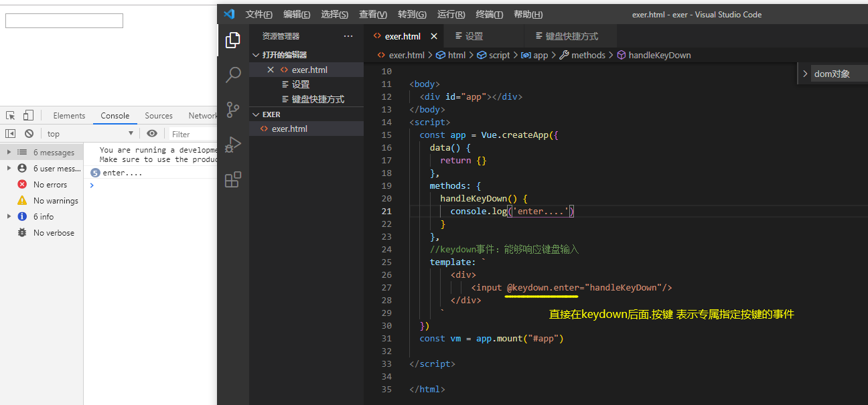868x405 pixels.
Task: Expand the 6 messages group
Action: (x=9, y=153)
